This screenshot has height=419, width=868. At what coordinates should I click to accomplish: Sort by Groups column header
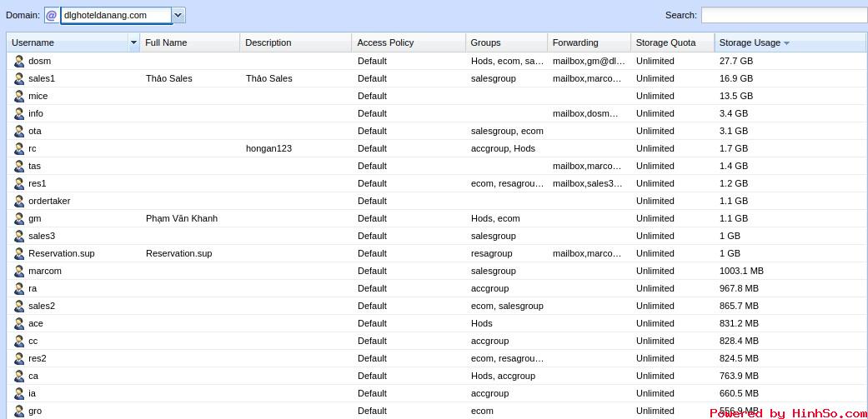tap(506, 42)
